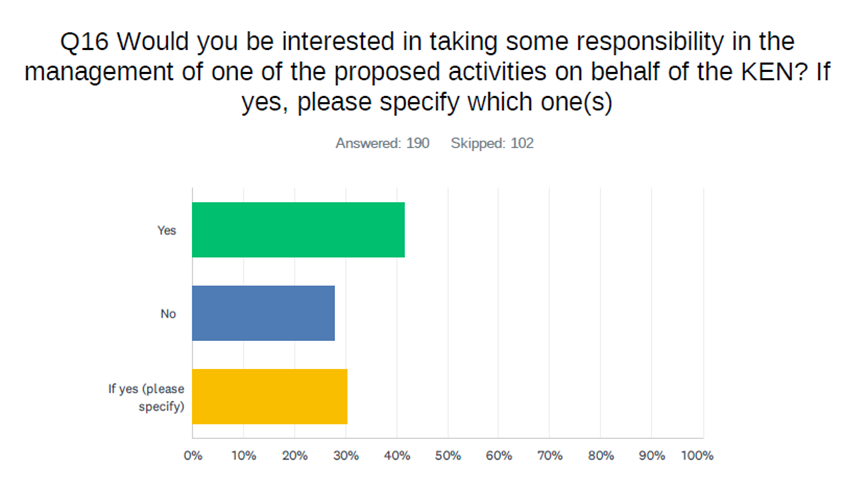Click the Q16 question title text
Image resolution: width=867 pixels, height=492 pixels.
click(x=433, y=73)
